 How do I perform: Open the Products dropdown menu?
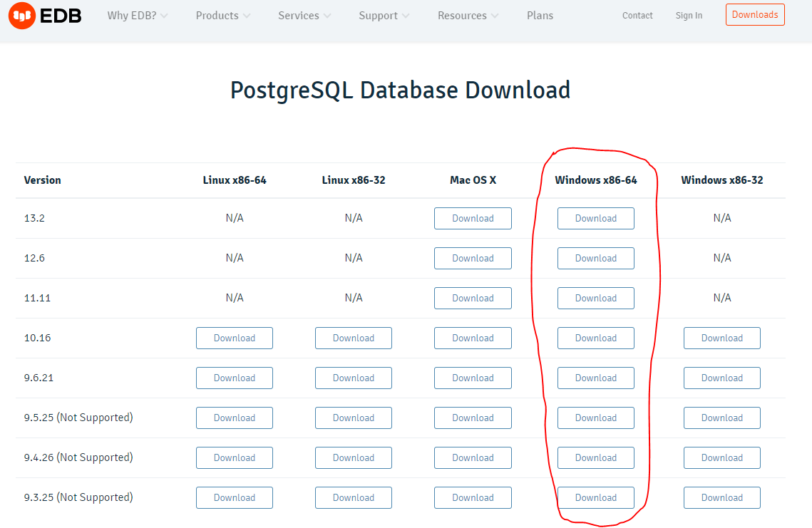click(x=222, y=16)
